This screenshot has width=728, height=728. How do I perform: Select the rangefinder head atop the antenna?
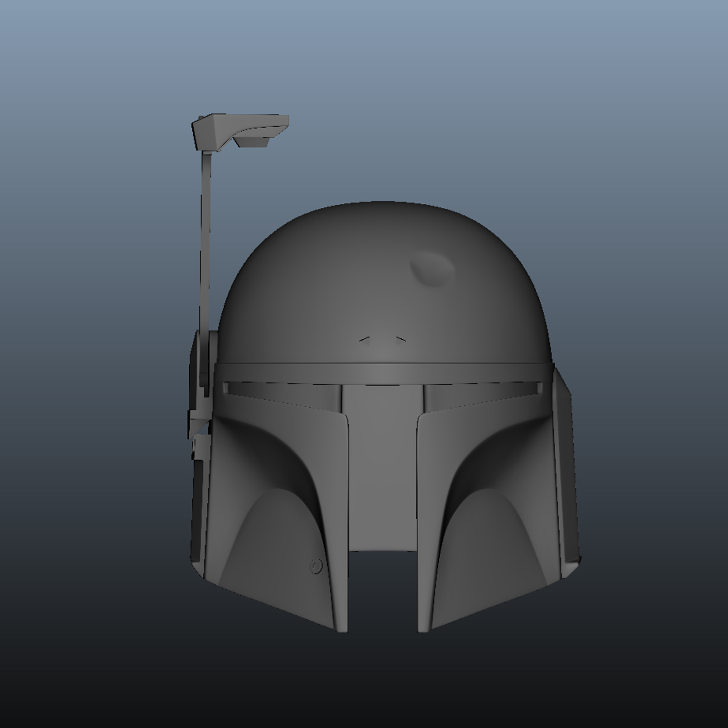(240, 132)
